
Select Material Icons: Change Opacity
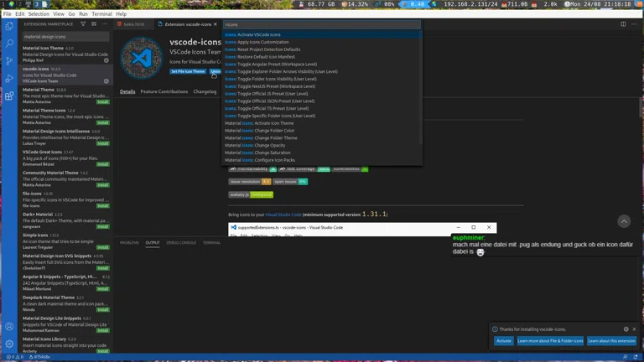coord(322,146)
